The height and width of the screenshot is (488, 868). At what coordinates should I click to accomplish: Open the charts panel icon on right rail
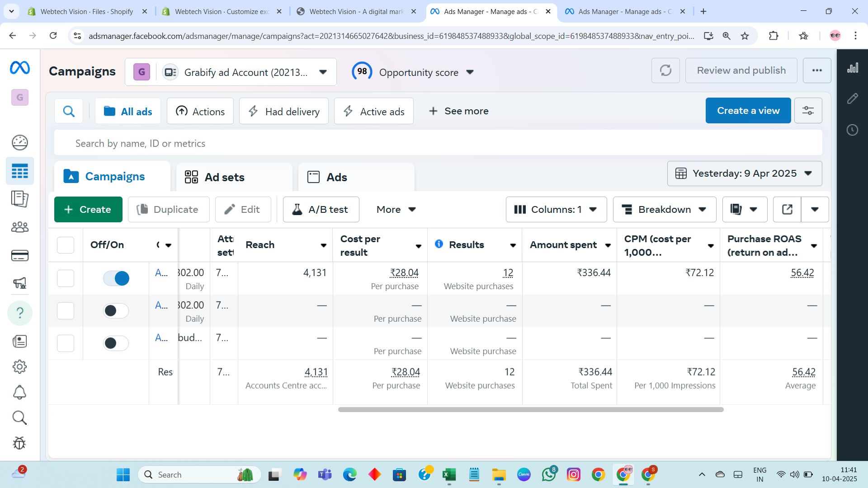[x=852, y=68]
